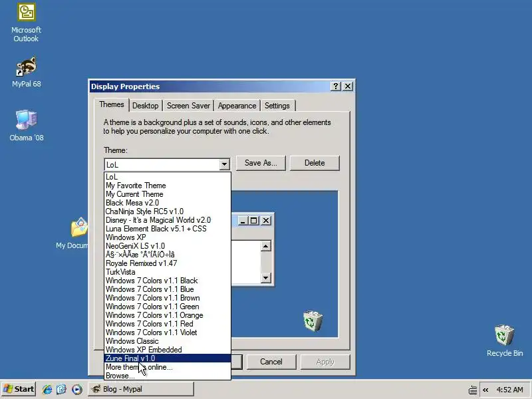The height and width of the screenshot is (399, 532).
Task: Choose the Windows XP theme
Action: coord(168,237)
